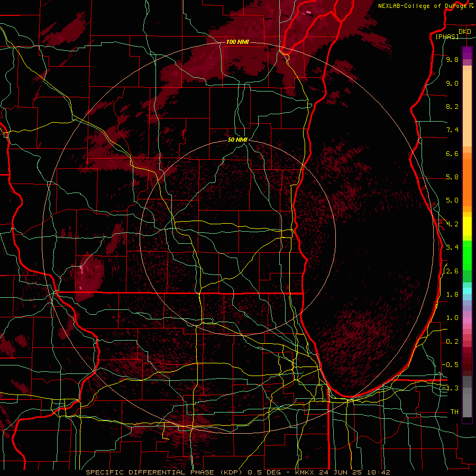Image resolution: width=476 pixels, height=476 pixels.
Task: Pick the light peach segment of color bar
Action: pyautogui.click(x=467, y=109)
